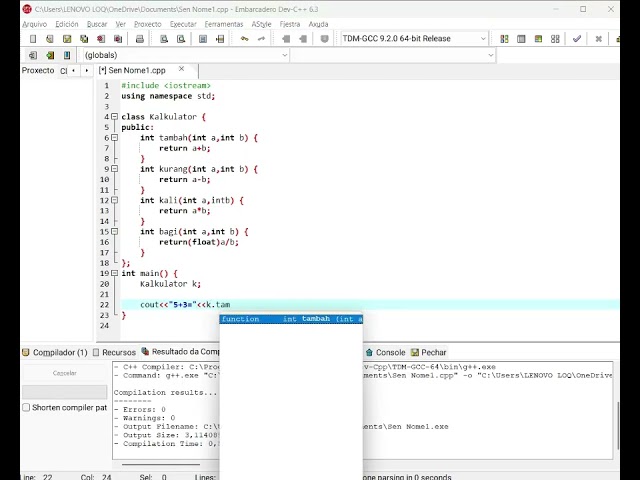Open the Console bottom tab
This screenshot has height=480, width=640.
click(386, 352)
